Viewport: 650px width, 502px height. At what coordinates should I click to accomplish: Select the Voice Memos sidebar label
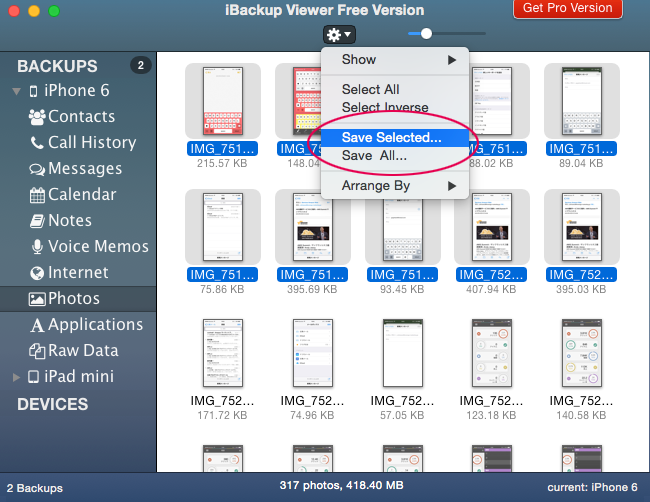point(98,246)
